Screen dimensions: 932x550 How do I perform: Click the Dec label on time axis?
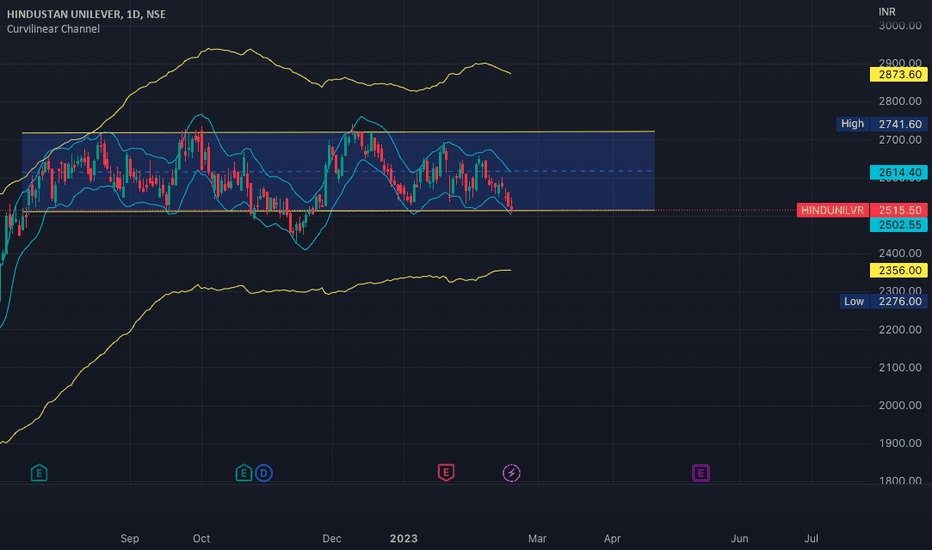[332, 538]
